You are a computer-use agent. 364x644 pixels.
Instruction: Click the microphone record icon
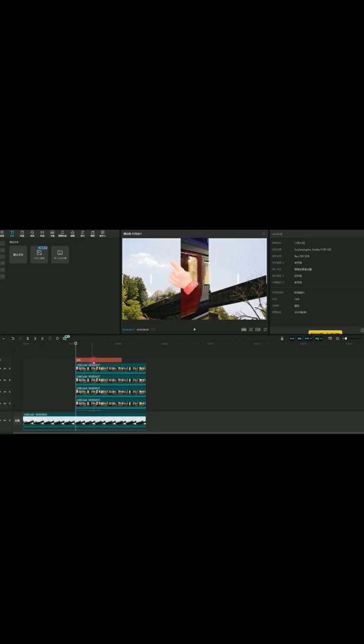pyautogui.click(x=282, y=338)
